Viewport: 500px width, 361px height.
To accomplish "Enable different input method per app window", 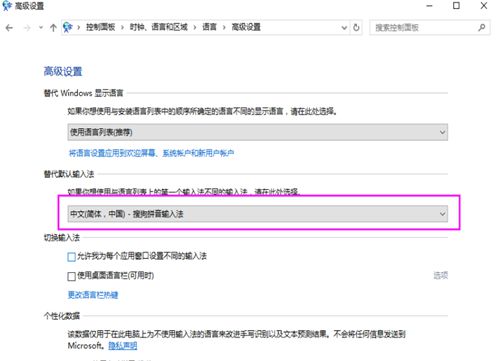I will coord(71,257).
